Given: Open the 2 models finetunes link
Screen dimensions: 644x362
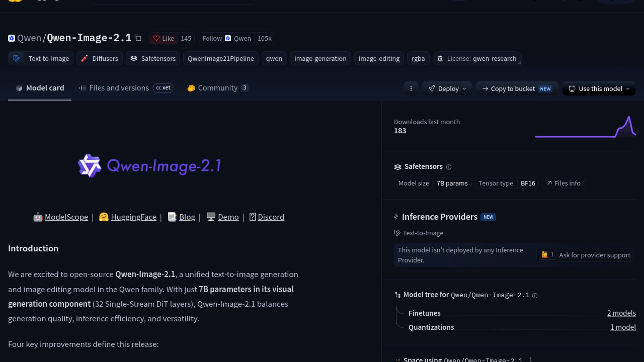Looking at the screenshot, I should (621, 313).
